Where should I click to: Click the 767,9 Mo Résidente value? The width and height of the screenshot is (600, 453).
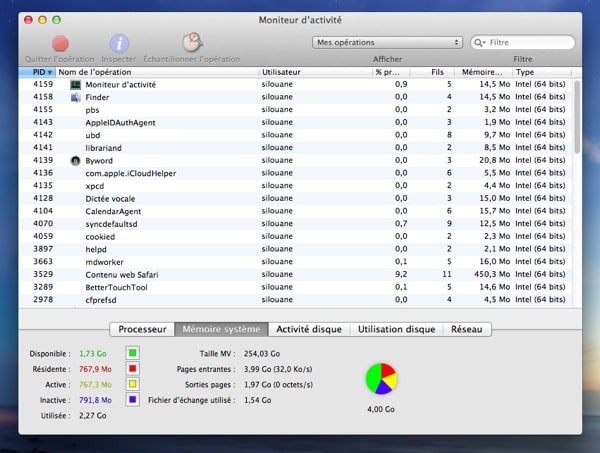[x=95, y=369]
